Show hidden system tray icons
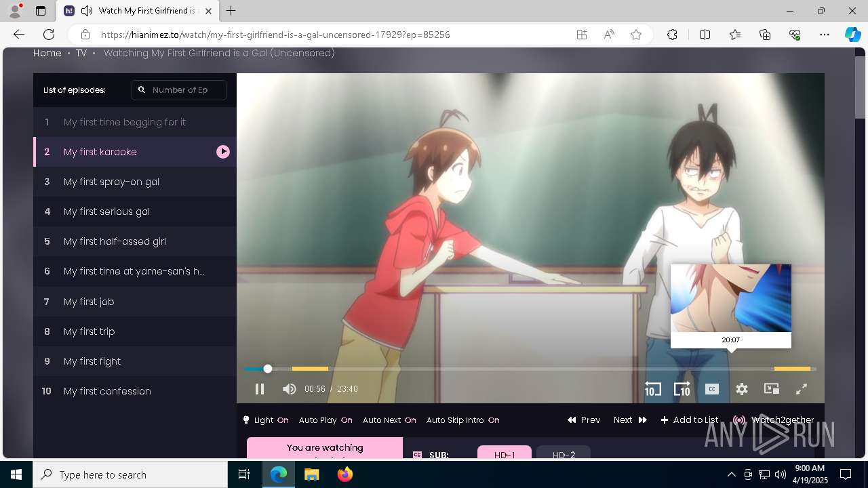The width and height of the screenshot is (868, 488). (x=731, y=474)
